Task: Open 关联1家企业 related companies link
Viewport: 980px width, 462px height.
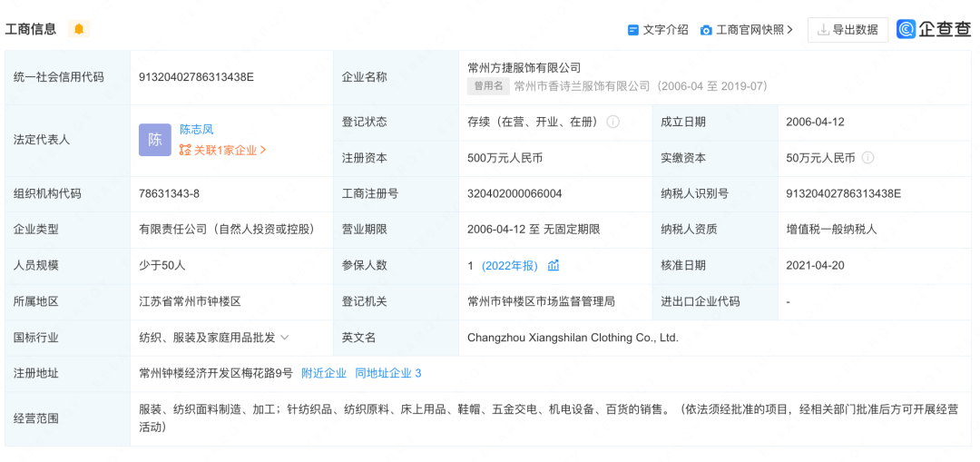Action: tap(223, 150)
